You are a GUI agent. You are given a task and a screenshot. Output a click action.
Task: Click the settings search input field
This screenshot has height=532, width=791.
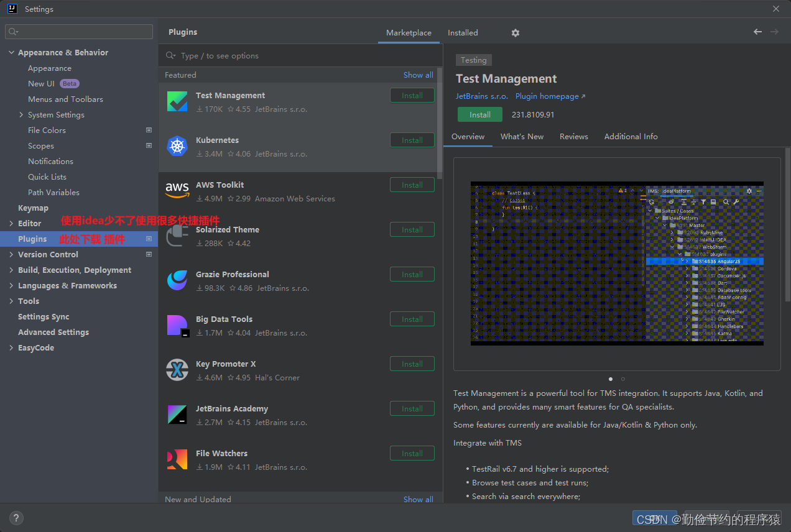(x=79, y=32)
